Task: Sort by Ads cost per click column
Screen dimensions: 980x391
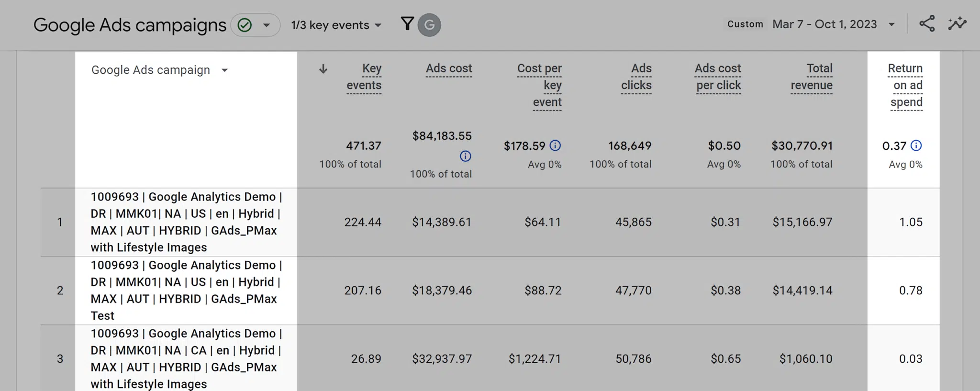Action: click(x=717, y=77)
